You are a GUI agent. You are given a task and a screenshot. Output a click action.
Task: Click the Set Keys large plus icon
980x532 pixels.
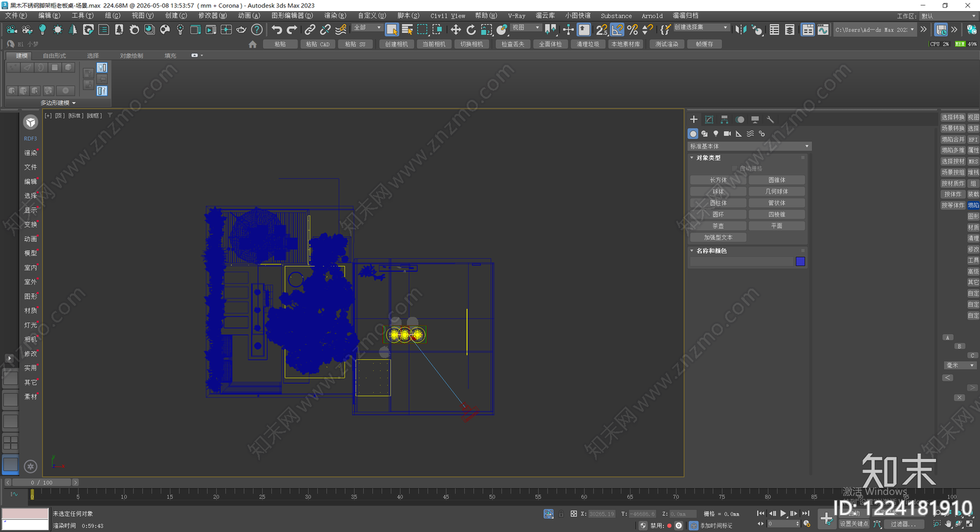coord(826,519)
